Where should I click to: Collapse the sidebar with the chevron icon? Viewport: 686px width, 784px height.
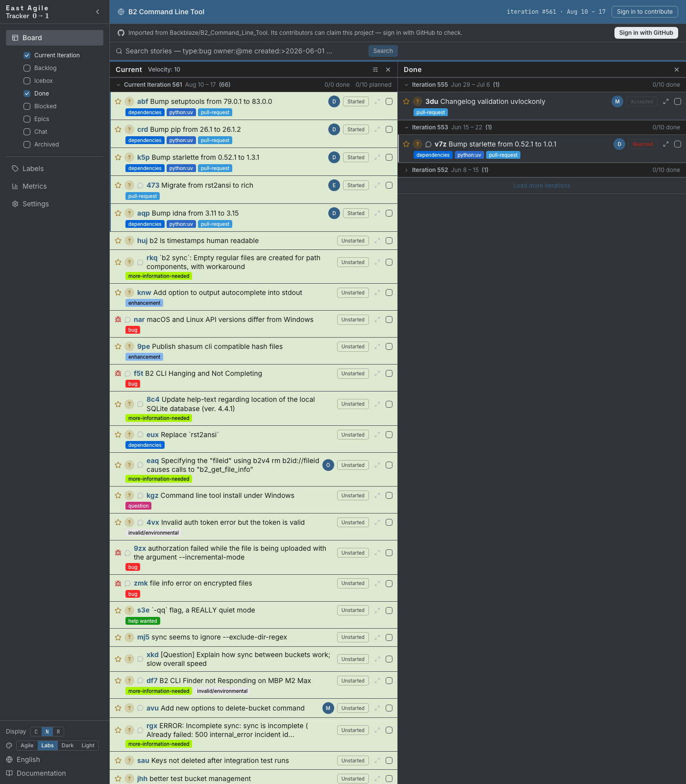[98, 12]
